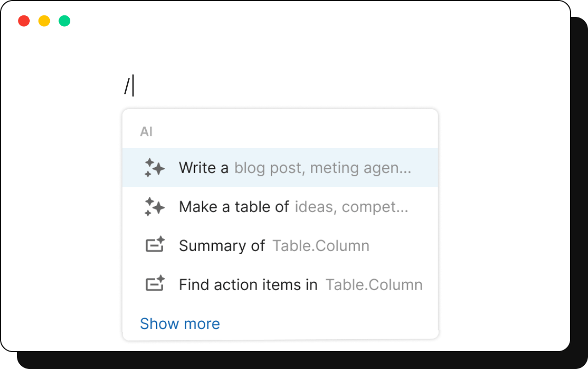Click the Table.Column placeholder after Summary of
Image resolution: width=588 pixels, height=369 pixels.
click(321, 246)
